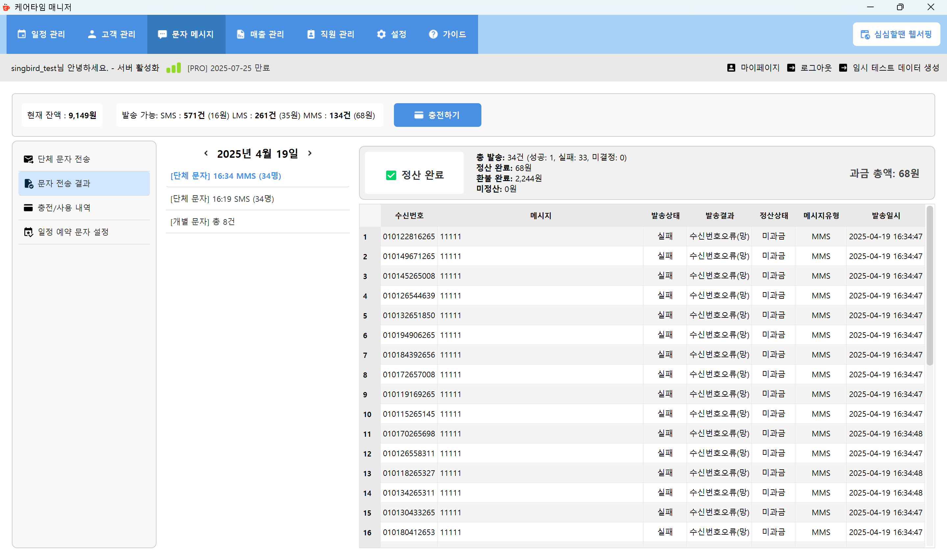Click 임시 테스트 데이터 생성

(895, 68)
